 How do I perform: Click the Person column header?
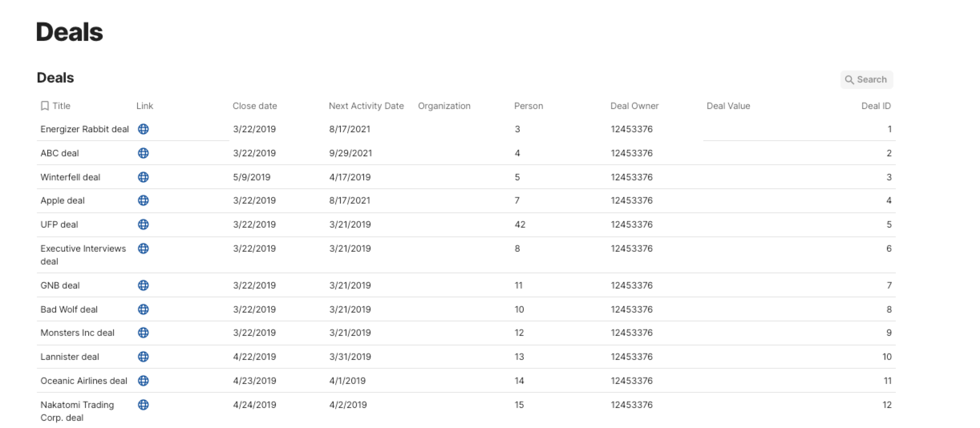(x=528, y=106)
